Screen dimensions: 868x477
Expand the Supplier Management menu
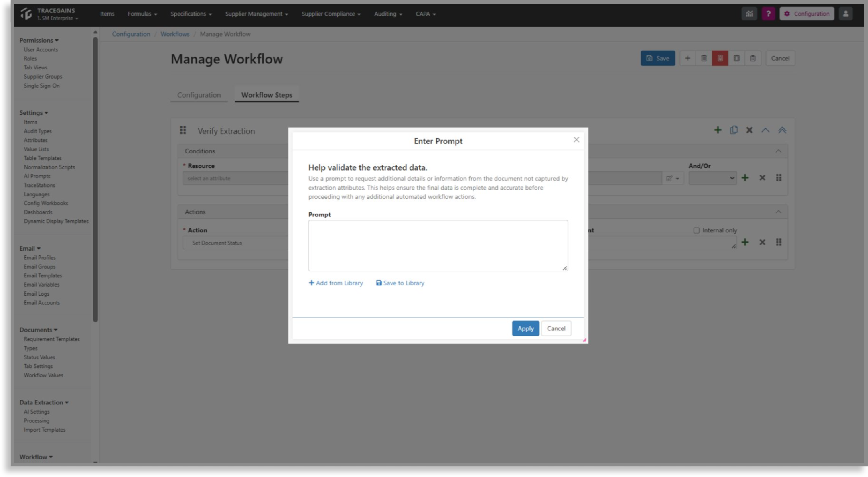[256, 14]
